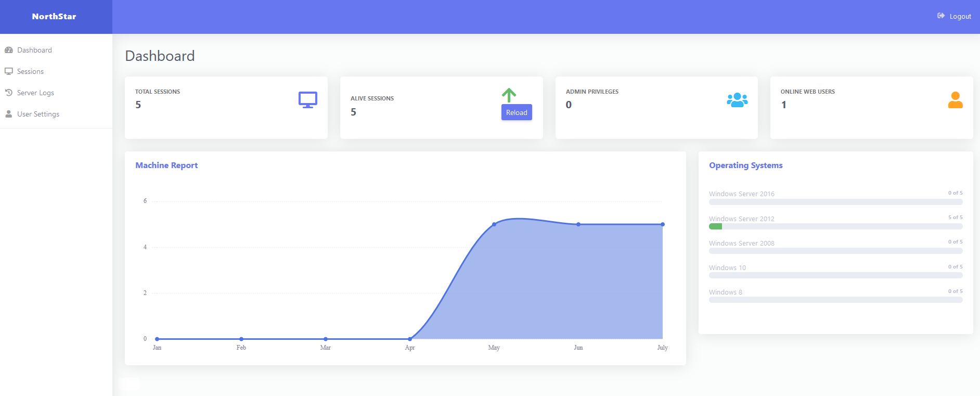Click the Operating Systems heading
This screenshot has width=980, height=396.
click(746, 165)
